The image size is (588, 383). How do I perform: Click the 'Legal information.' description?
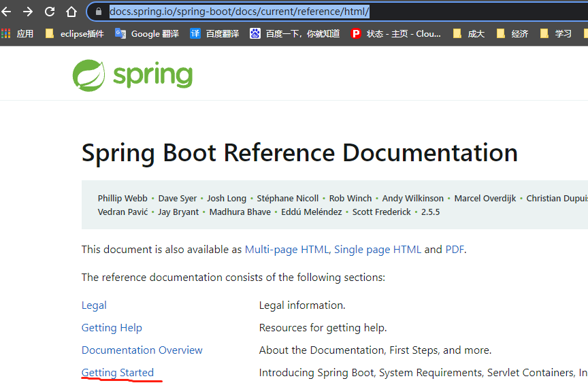tap(302, 305)
